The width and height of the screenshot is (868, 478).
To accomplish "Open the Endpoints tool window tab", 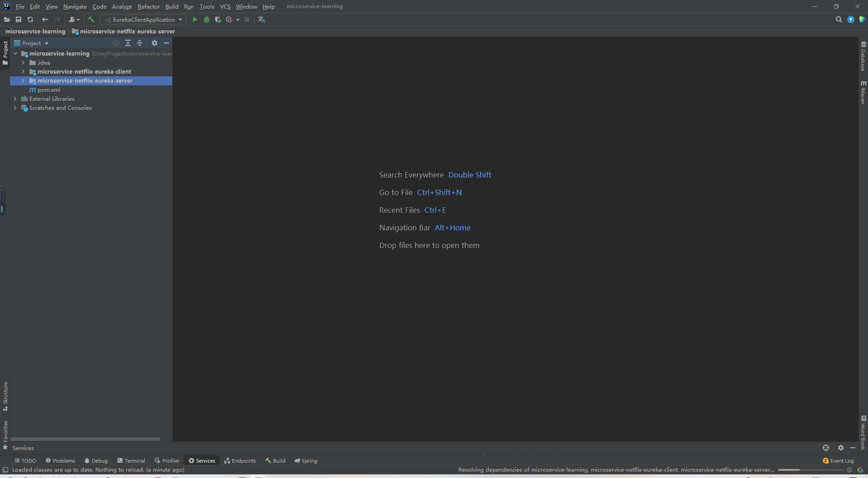I will pos(240,460).
